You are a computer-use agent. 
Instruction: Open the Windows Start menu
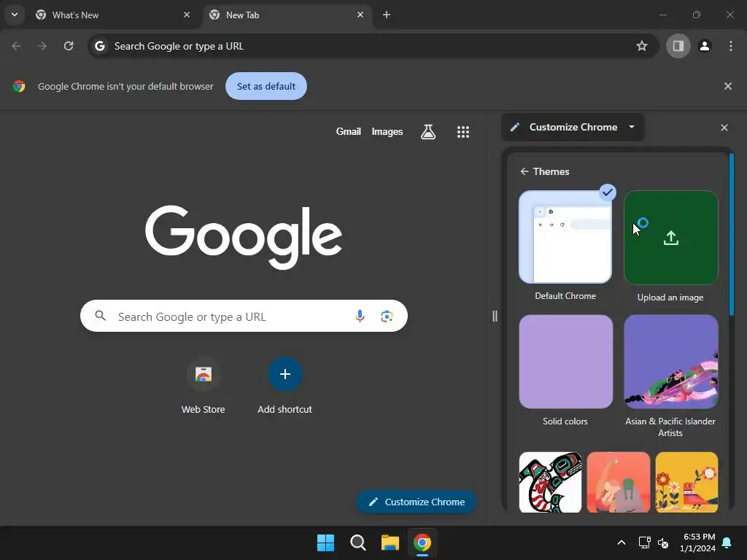click(326, 542)
